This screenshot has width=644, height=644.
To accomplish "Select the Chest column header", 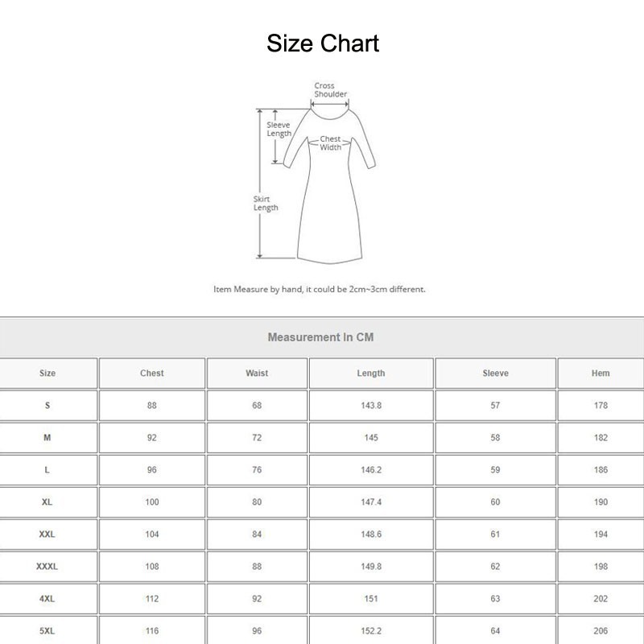I will (x=151, y=374).
